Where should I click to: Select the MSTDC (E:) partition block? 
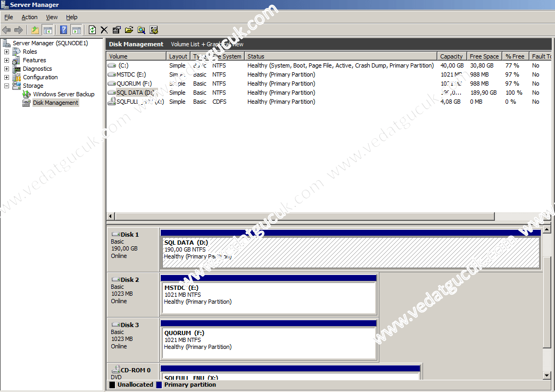tap(269, 298)
